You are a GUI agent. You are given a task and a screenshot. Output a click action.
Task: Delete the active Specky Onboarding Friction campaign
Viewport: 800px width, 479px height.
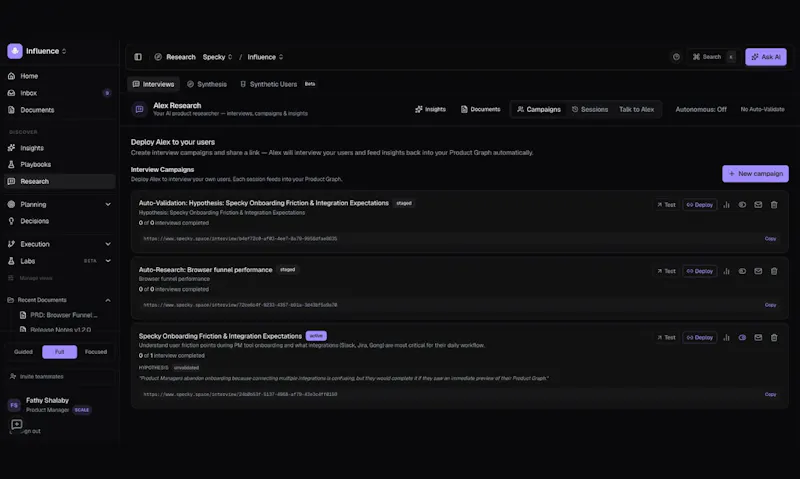(774, 337)
